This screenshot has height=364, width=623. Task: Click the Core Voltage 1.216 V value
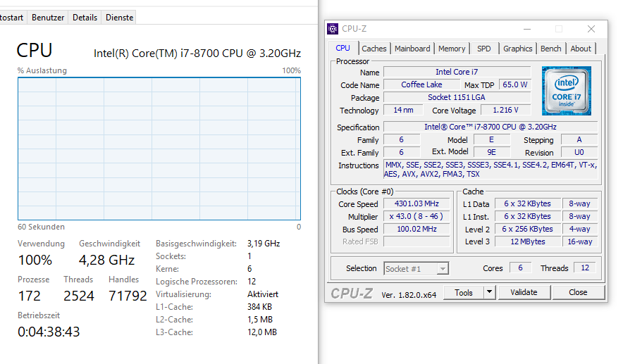506,110
